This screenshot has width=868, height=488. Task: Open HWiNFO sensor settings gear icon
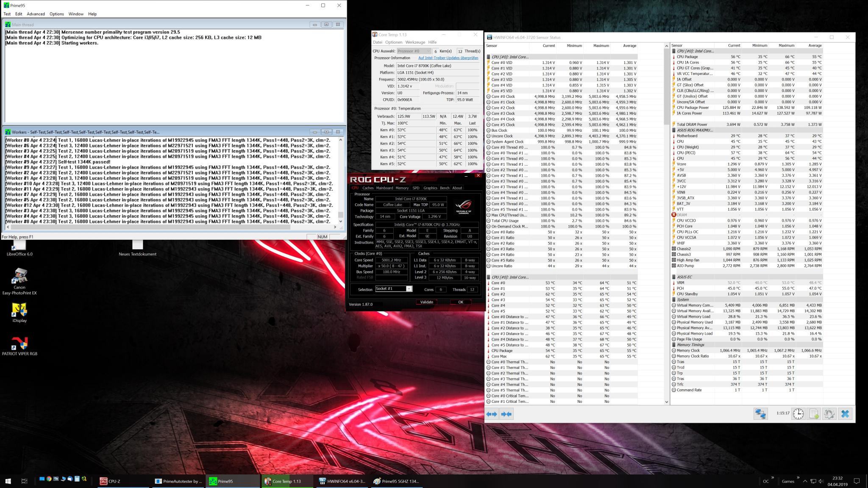[829, 414]
